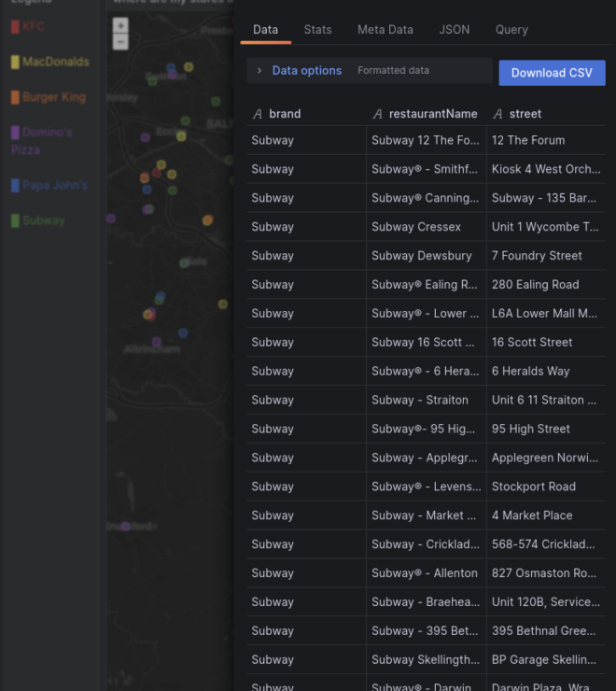Screen dimensions: 616x691
Task: Click the Data options label
Action: (x=307, y=71)
